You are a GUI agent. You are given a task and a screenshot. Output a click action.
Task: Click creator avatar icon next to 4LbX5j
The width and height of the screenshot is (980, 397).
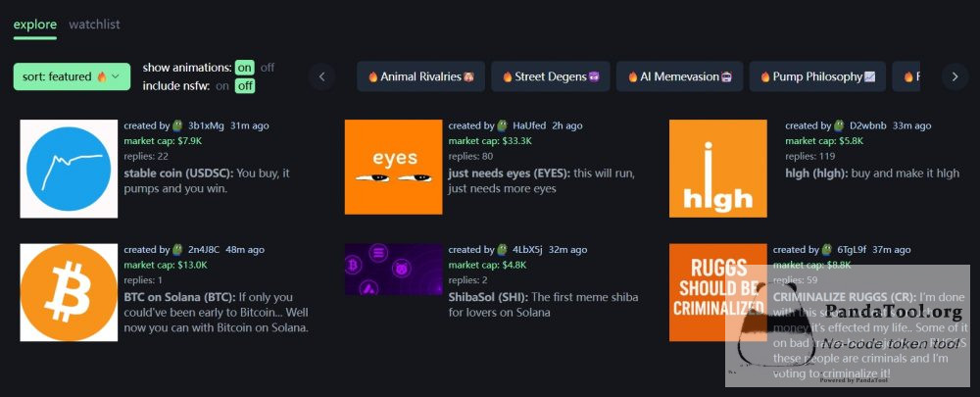[503, 249]
